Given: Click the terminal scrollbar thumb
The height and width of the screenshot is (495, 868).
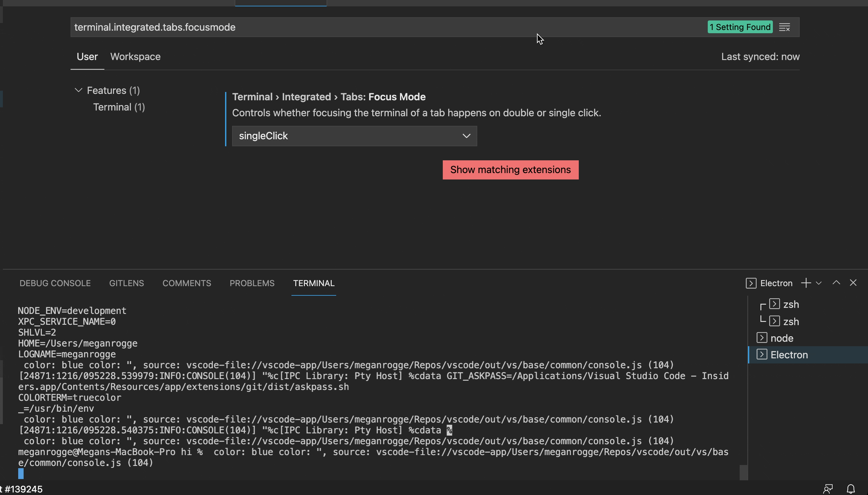Looking at the screenshot, I should click(743, 473).
